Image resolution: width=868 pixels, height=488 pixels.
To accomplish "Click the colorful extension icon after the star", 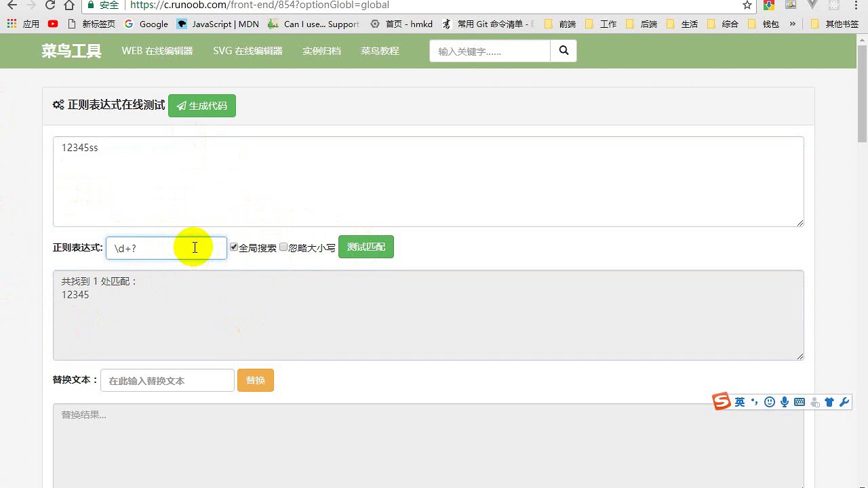I will (769, 5).
